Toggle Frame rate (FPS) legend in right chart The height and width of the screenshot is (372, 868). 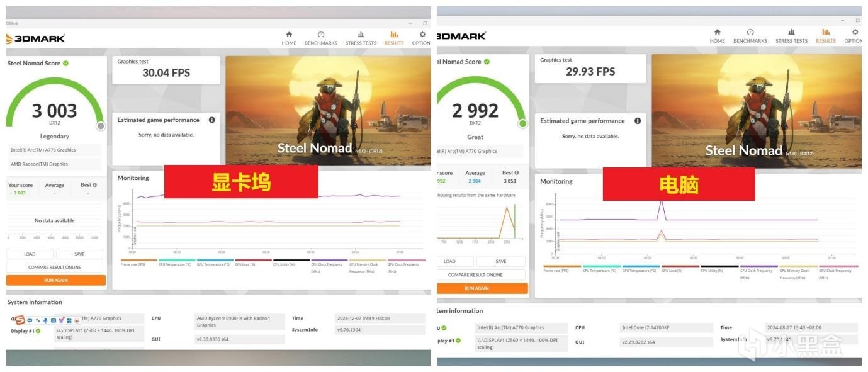coord(562,269)
